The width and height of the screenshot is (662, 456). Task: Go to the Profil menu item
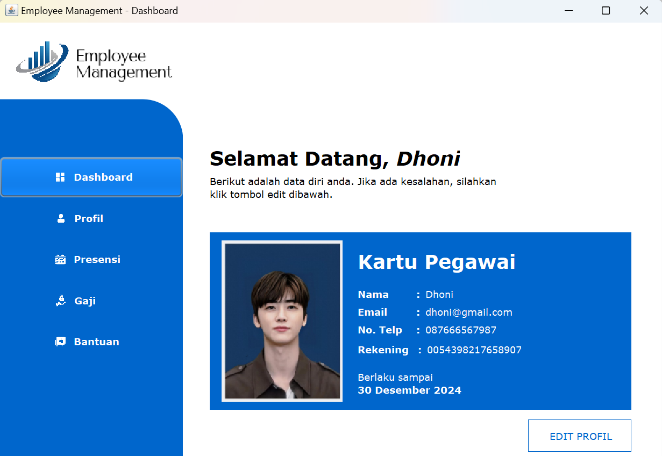pyautogui.click(x=88, y=218)
